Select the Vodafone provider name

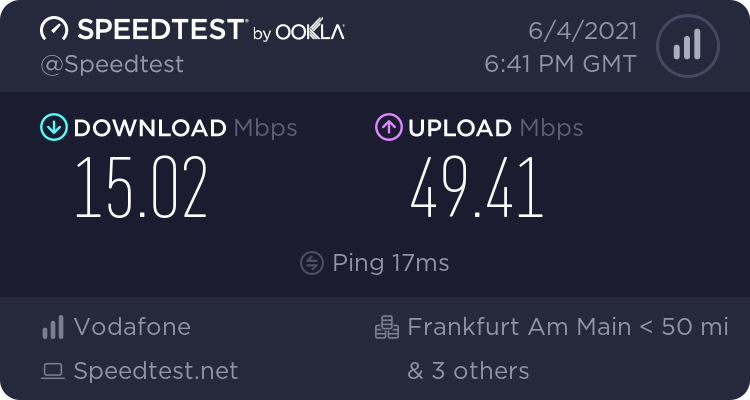(x=132, y=327)
